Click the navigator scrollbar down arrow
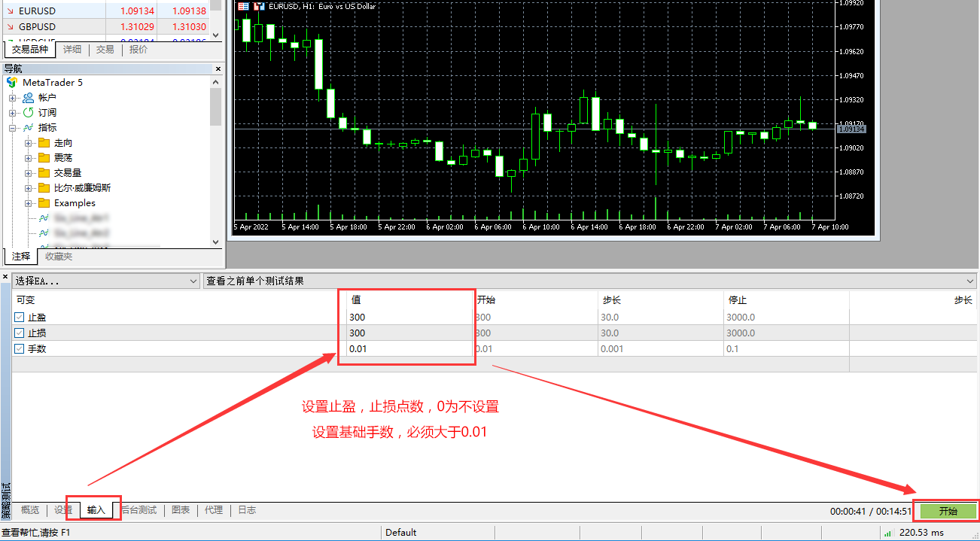980x541 pixels. click(x=216, y=242)
